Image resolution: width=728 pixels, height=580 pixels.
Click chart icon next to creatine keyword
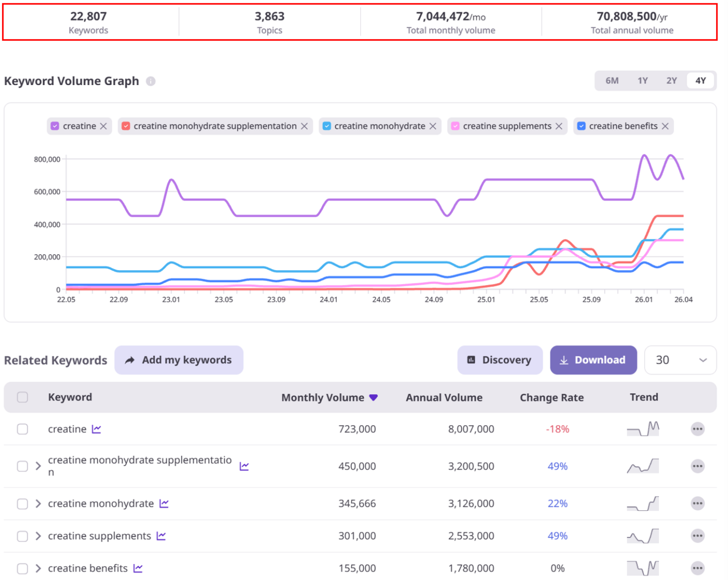(x=96, y=429)
